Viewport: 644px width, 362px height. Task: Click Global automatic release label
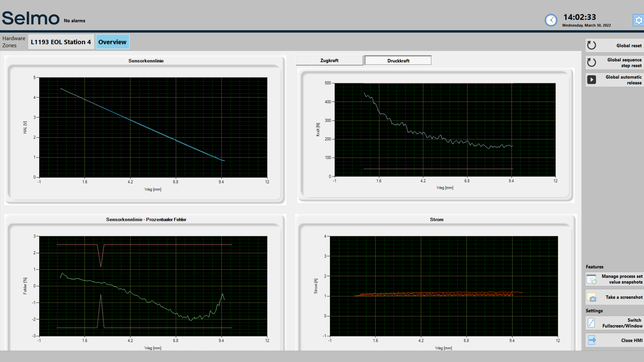pos(624,80)
